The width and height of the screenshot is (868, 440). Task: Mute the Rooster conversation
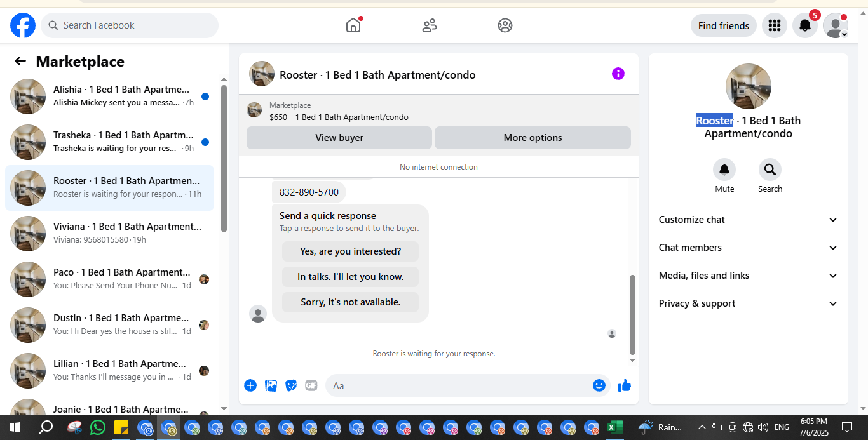[x=724, y=170]
